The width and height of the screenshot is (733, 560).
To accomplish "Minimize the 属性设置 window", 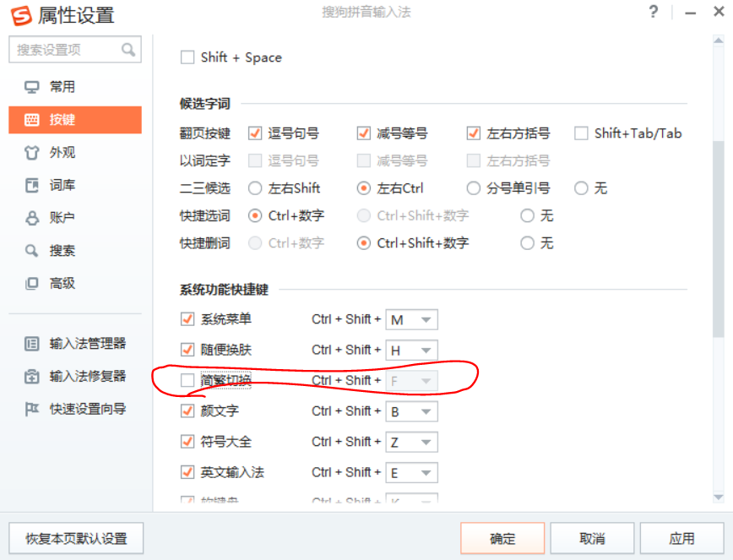I will (x=691, y=13).
